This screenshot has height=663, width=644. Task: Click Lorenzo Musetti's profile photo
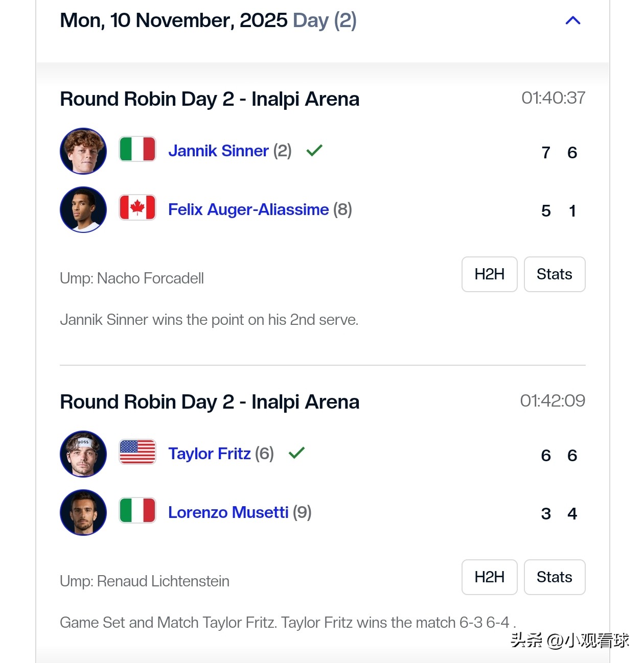pos(83,512)
